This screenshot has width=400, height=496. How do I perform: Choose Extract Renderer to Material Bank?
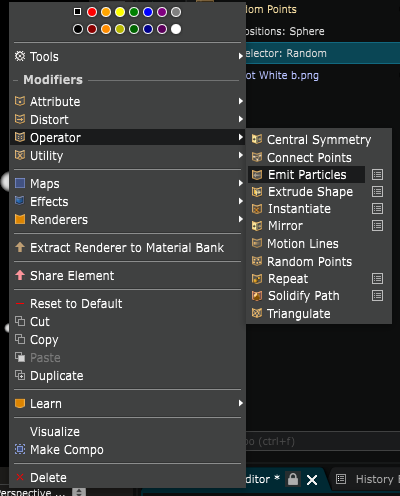tap(127, 247)
